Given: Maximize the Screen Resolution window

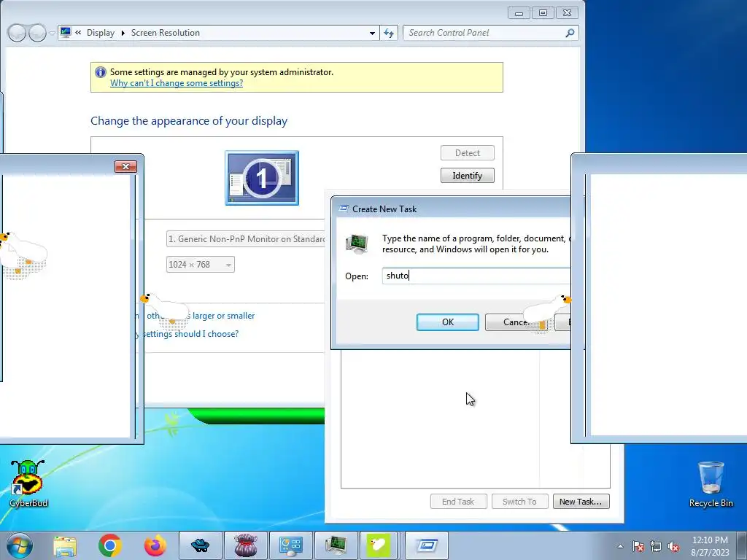Looking at the screenshot, I should click(x=543, y=13).
